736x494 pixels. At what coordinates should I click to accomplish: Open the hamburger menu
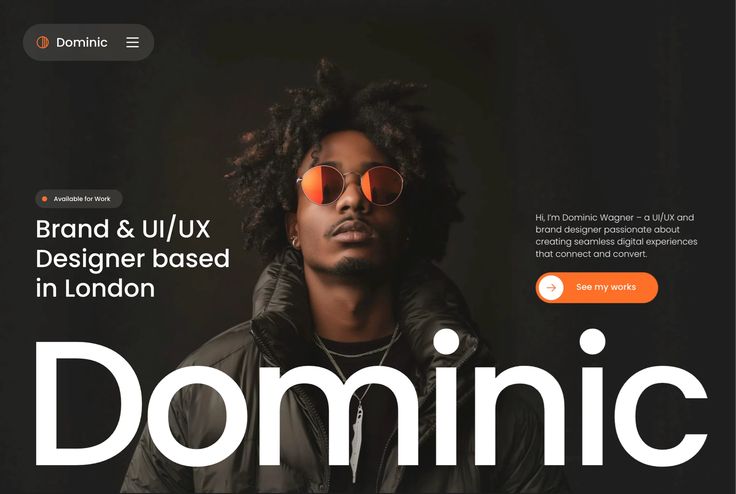132,42
